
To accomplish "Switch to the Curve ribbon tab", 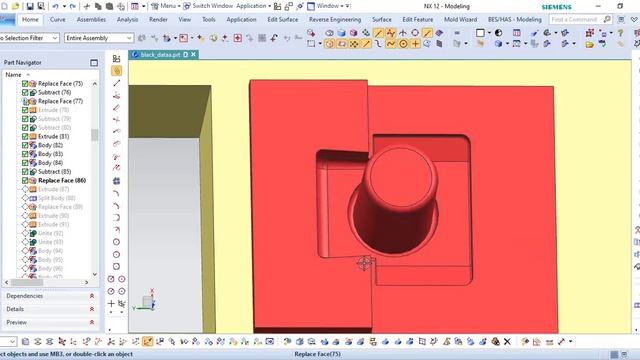I will tap(58, 19).
